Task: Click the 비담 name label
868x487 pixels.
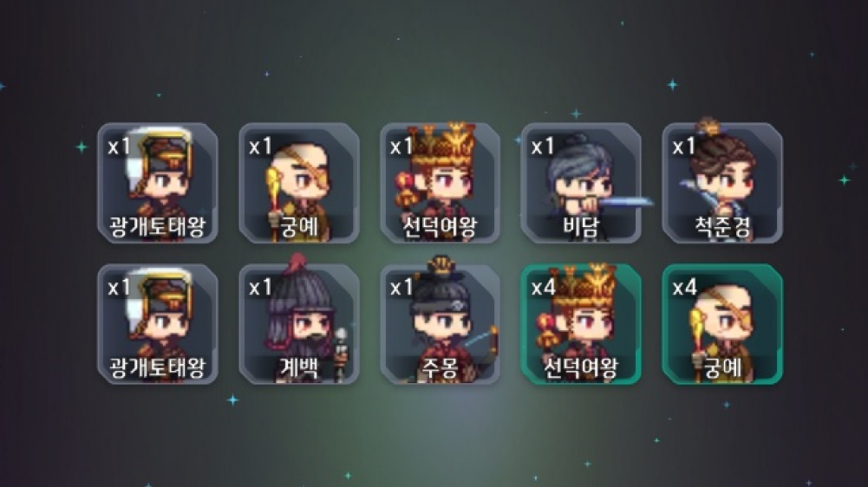Action: 581,227
